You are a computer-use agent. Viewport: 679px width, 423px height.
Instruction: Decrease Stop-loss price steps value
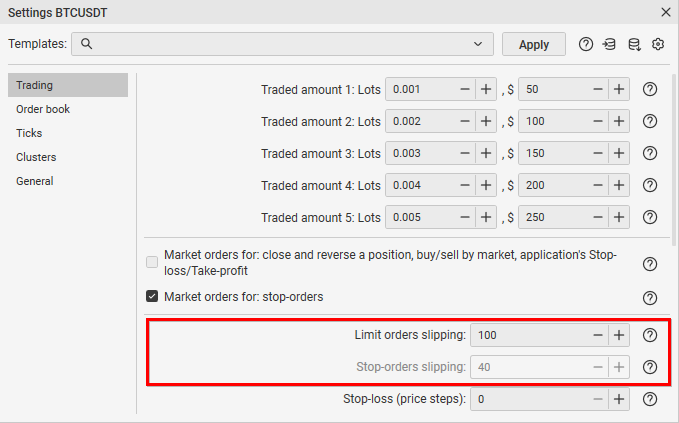[598, 399]
